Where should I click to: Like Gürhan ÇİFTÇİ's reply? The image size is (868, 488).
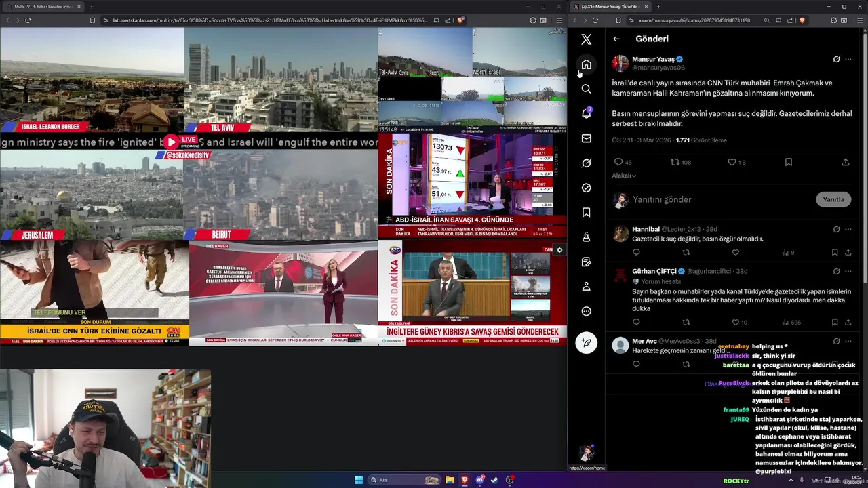(x=735, y=322)
